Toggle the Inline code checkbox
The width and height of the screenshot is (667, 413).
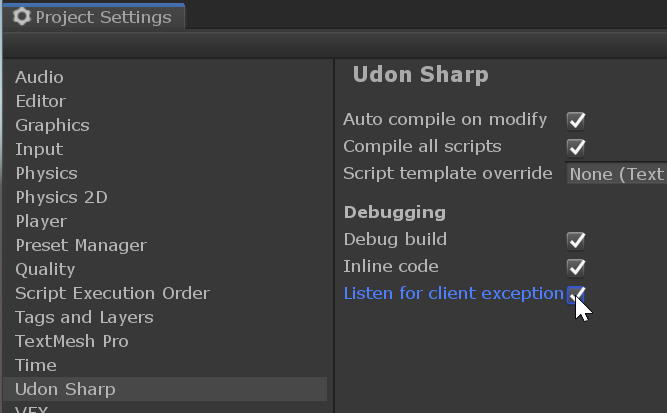(x=576, y=268)
